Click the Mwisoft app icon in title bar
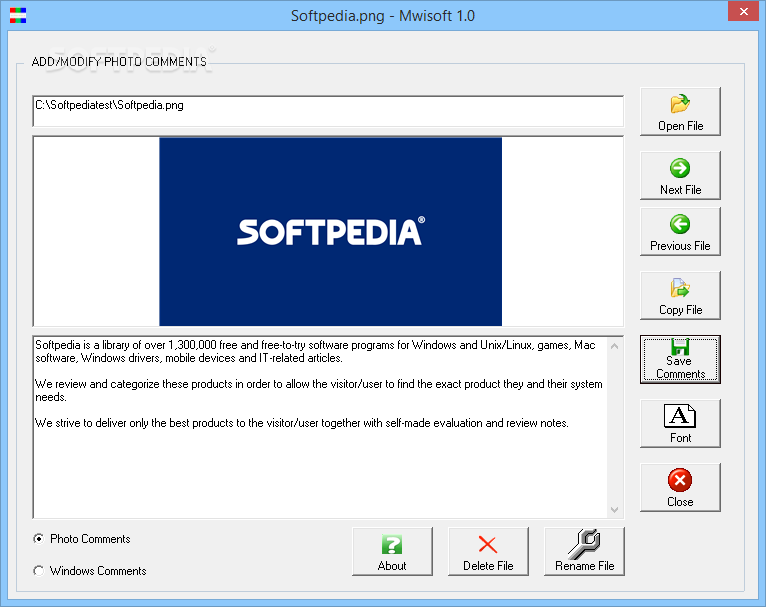The height and width of the screenshot is (607, 766). tap(18, 15)
